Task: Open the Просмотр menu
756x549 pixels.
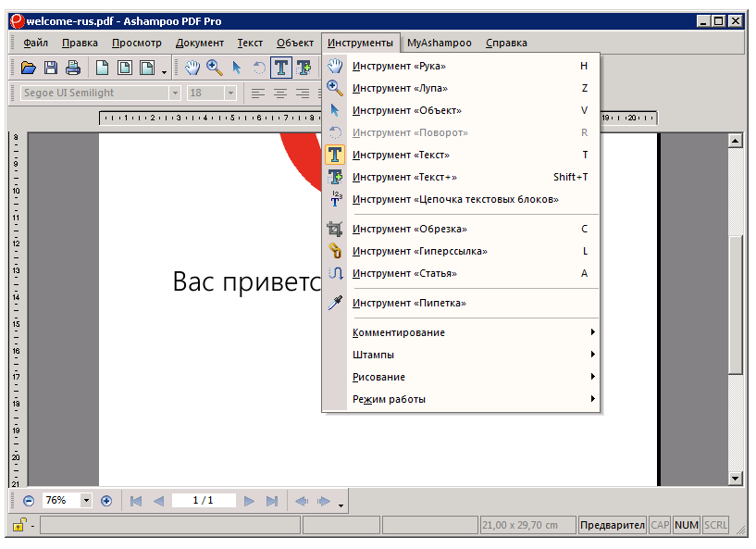Action: [137, 43]
